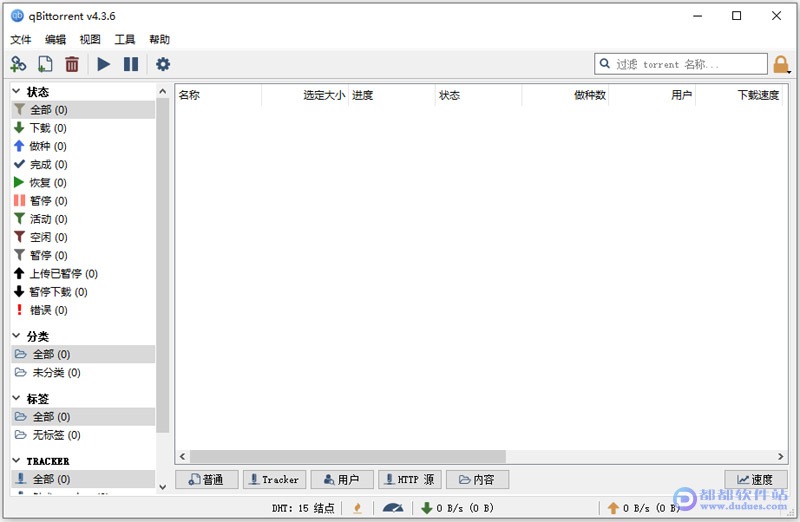Sort by 状态 column header
The image size is (800, 522).
(x=479, y=95)
